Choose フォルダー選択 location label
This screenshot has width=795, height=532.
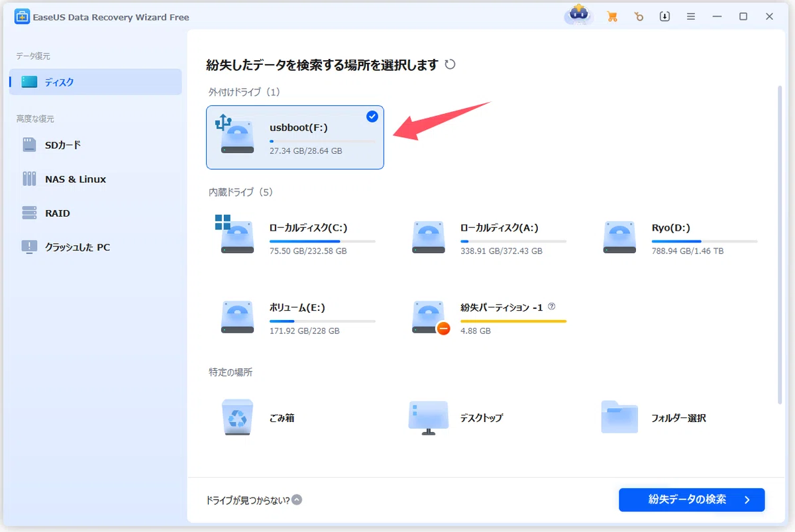tap(678, 418)
